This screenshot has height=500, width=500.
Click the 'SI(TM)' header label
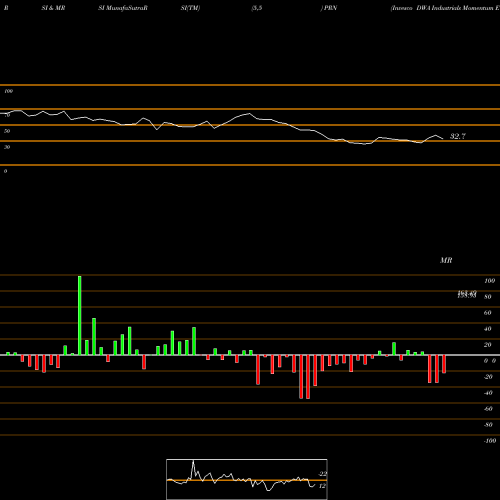tap(190, 8)
